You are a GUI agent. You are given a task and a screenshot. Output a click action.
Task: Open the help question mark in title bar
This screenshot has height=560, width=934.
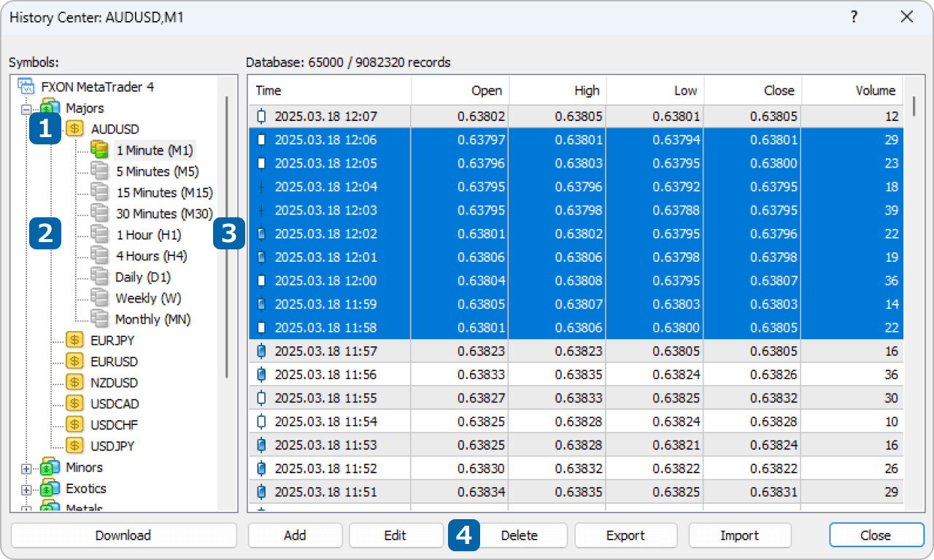(x=854, y=17)
